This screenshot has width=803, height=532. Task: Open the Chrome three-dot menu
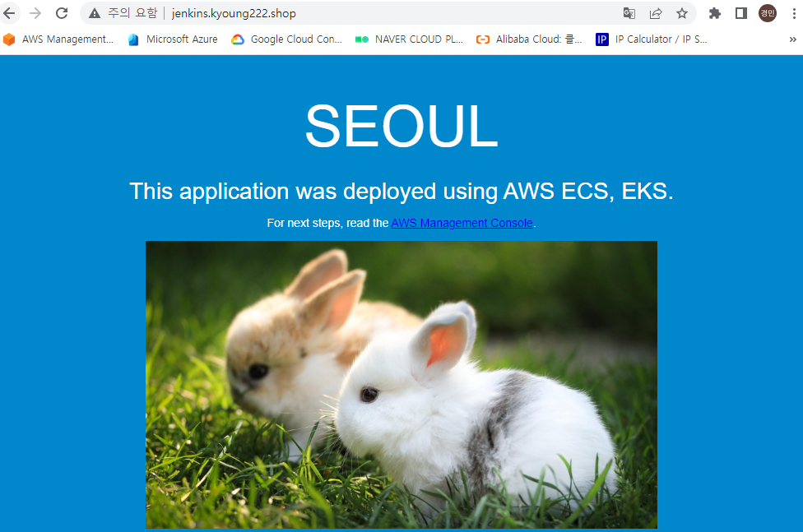[794, 13]
